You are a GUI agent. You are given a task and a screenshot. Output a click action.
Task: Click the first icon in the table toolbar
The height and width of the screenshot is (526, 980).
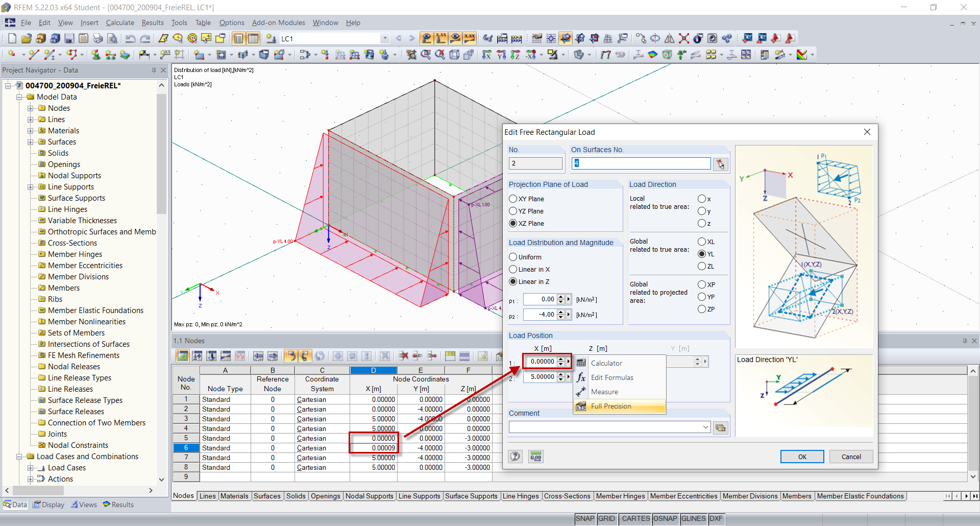click(x=182, y=356)
